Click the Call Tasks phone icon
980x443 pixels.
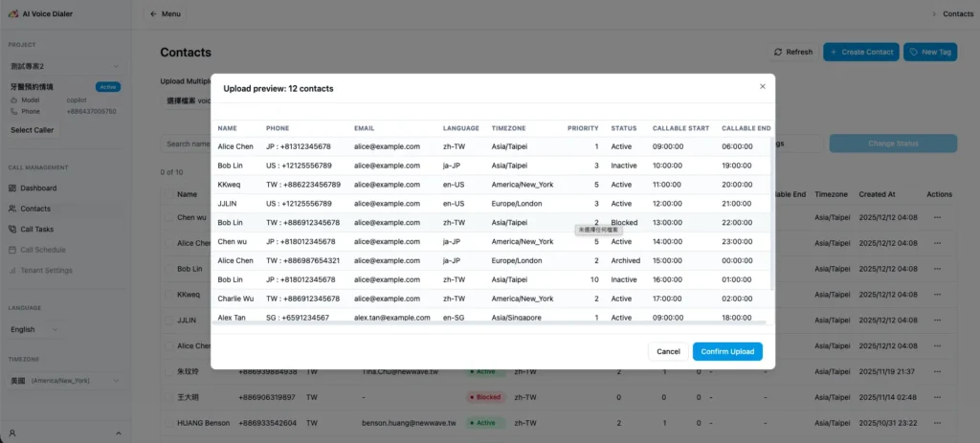click(x=12, y=230)
